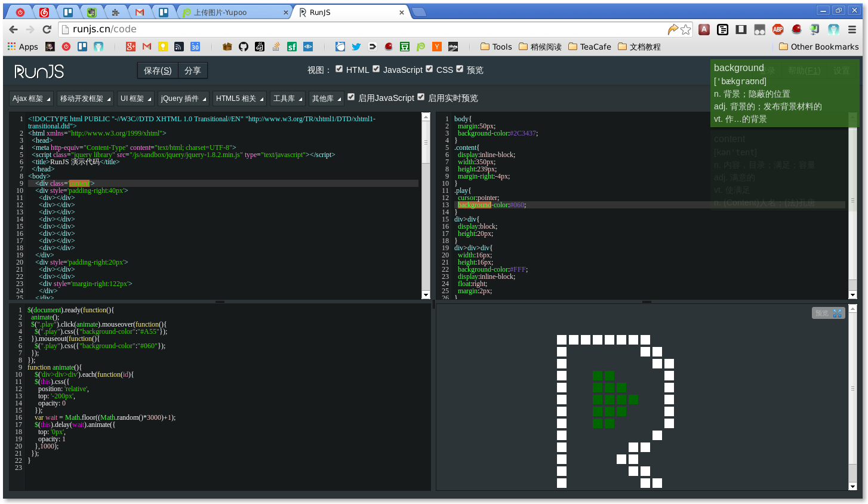Open the first pinned Trello tab
The image size is (868, 504).
[x=68, y=12]
